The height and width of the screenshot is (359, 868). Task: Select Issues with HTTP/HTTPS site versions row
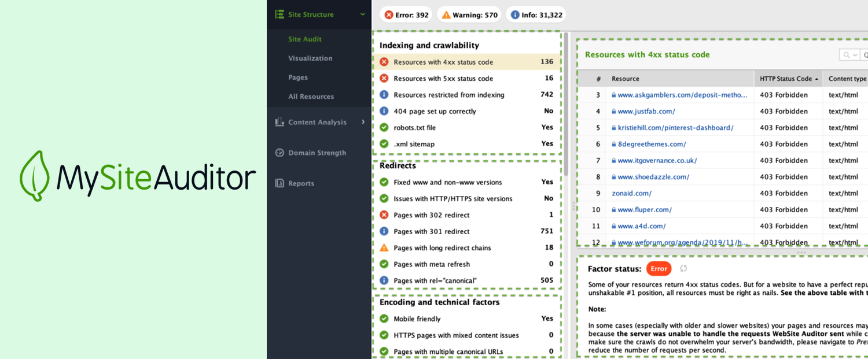[466, 198]
